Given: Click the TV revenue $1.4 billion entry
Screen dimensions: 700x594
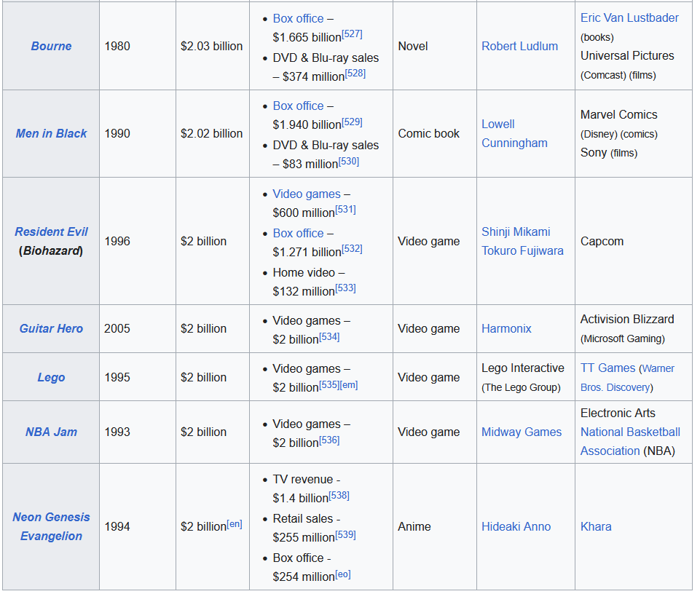Looking at the screenshot, I should tap(311, 488).
